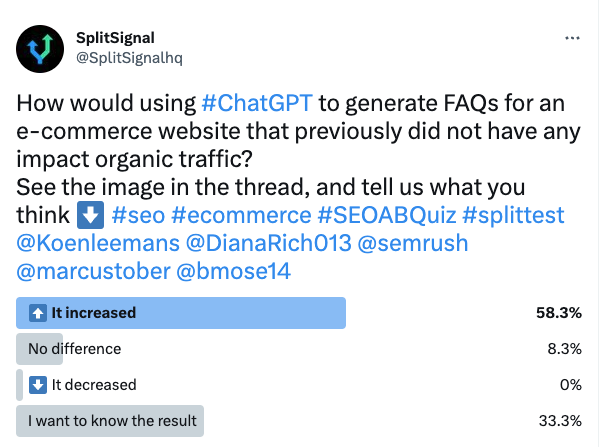Select the "It increased" poll bar
The image size is (599, 447).
coord(181,313)
